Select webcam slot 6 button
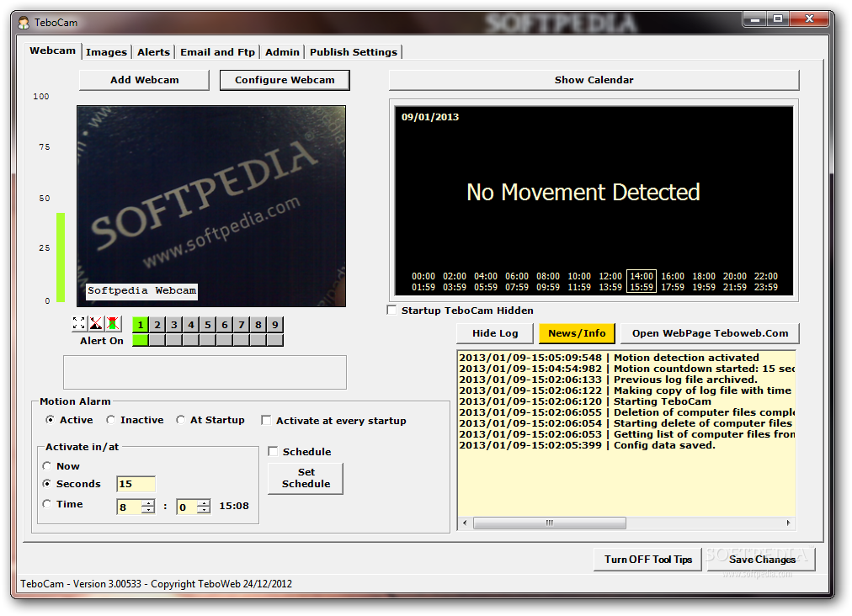 pyautogui.click(x=225, y=325)
